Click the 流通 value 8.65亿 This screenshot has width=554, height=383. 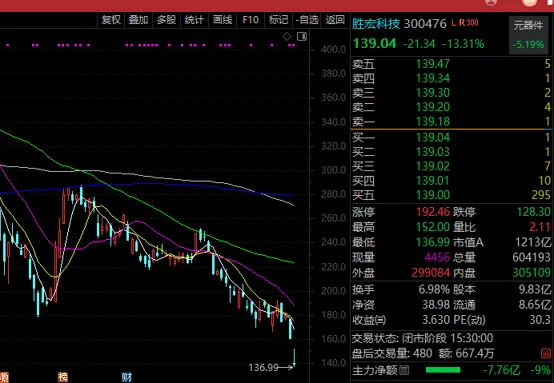click(535, 305)
